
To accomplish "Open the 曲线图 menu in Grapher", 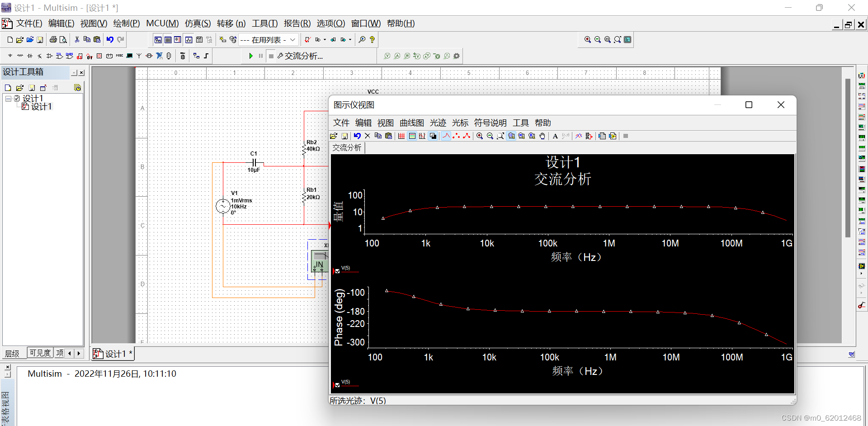I will 411,123.
